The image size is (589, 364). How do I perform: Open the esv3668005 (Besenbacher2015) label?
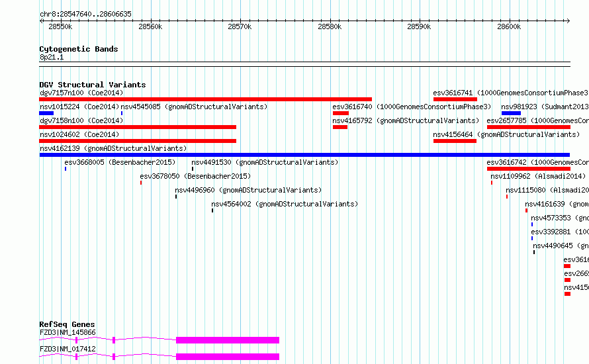pyautogui.click(x=120, y=162)
